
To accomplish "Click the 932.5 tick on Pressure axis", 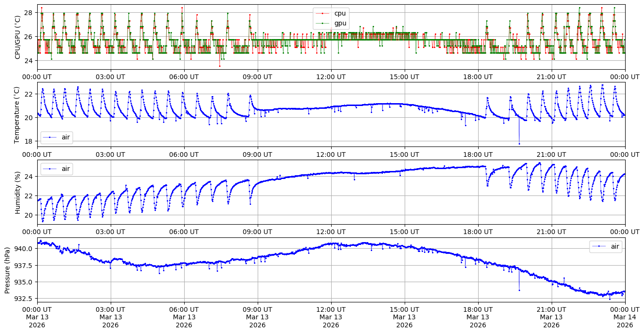I will (24, 299).
